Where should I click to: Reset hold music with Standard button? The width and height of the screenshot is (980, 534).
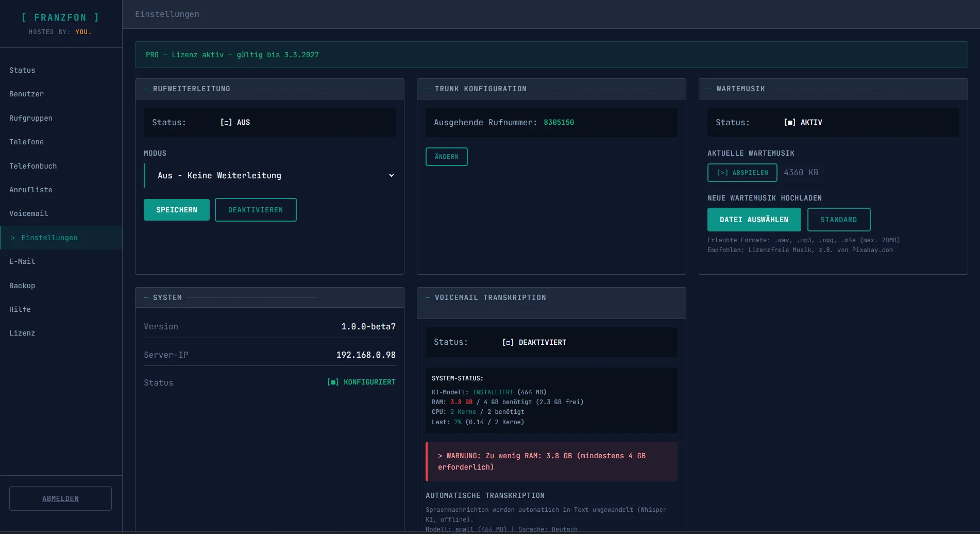838,220
